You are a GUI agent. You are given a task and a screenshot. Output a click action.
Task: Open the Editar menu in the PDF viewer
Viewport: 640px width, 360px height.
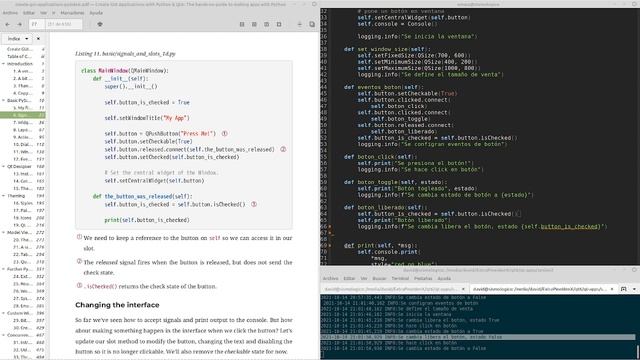(29, 13)
